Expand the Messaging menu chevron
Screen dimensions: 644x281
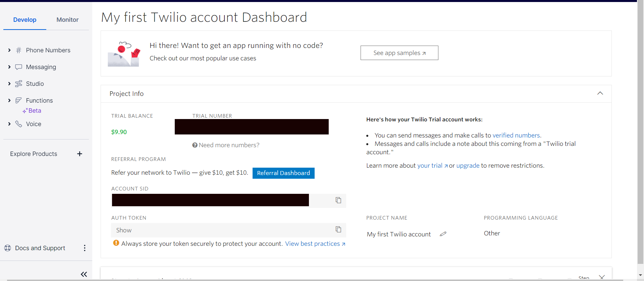coord(9,67)
